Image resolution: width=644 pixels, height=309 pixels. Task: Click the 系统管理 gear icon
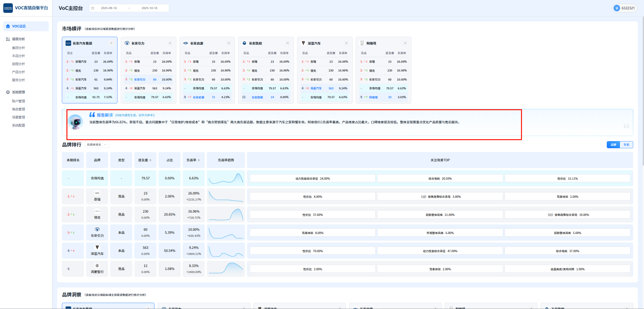[x=8, y=92]
